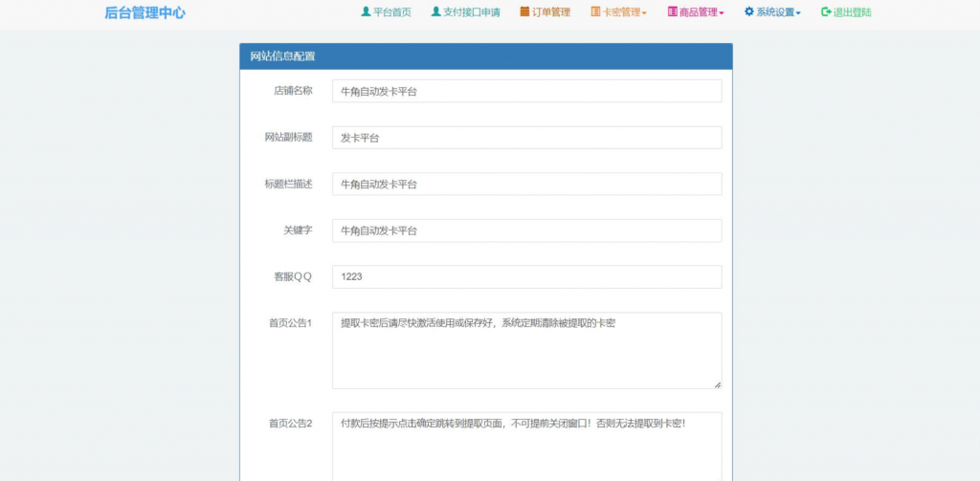Open 订单管理 in the navigation bar
This screenshot has width=980, height=481.
click(545, 11)
